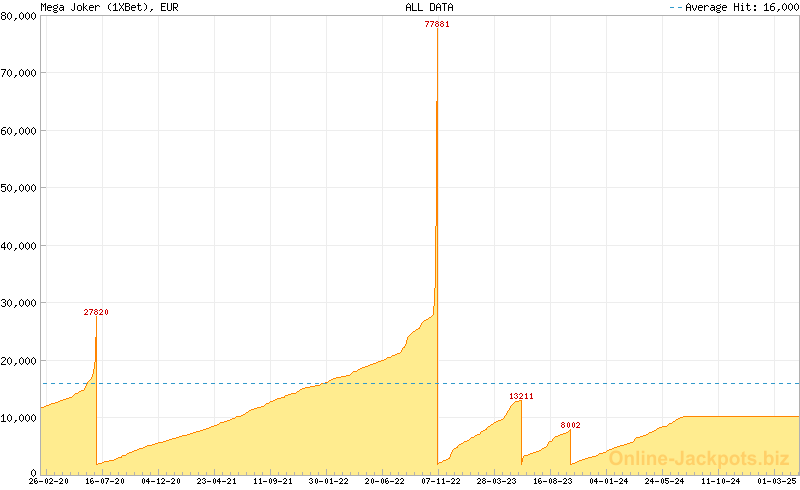This screenshot has width=800, height=490.
Task: Click the 8002 peak value label
Action: [x=570, y=425]
